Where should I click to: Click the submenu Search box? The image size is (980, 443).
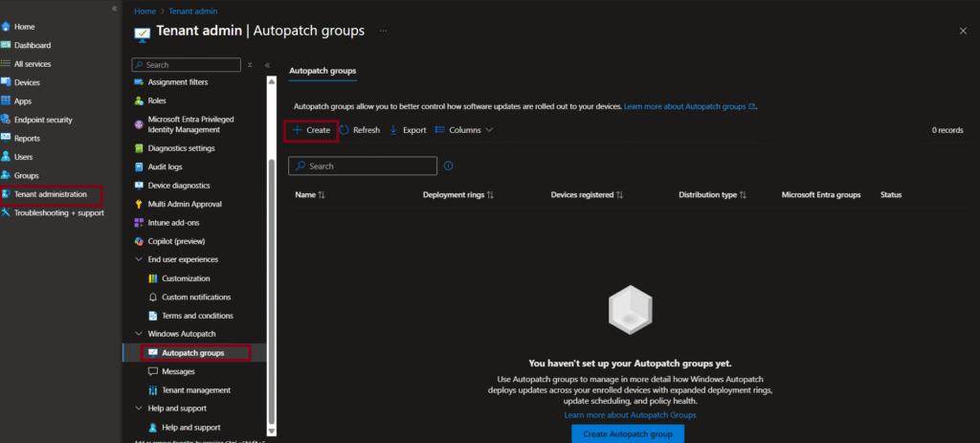click(187, 65)
